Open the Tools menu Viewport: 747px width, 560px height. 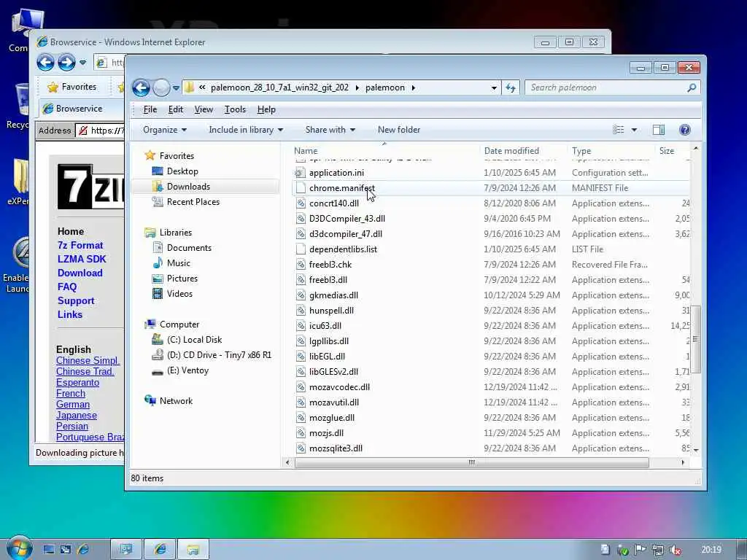point(235,109)
